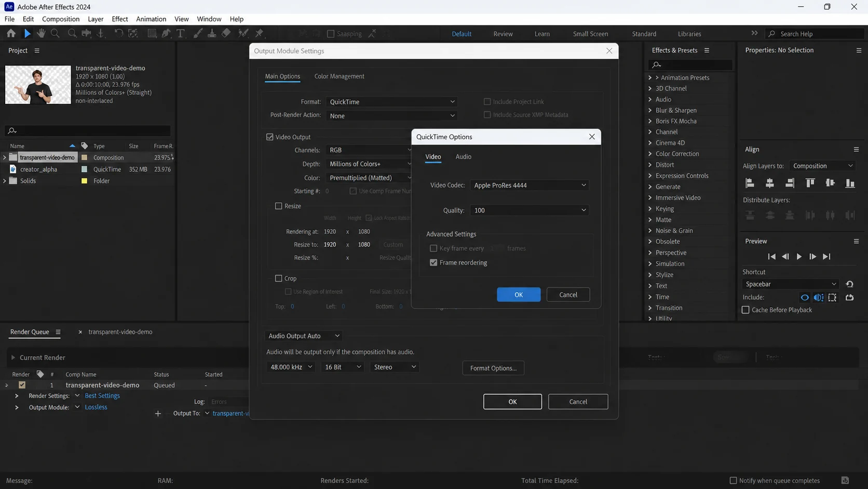Click Cancel in Output Module Settings
The image size is (868, 489).
point(578,402)
